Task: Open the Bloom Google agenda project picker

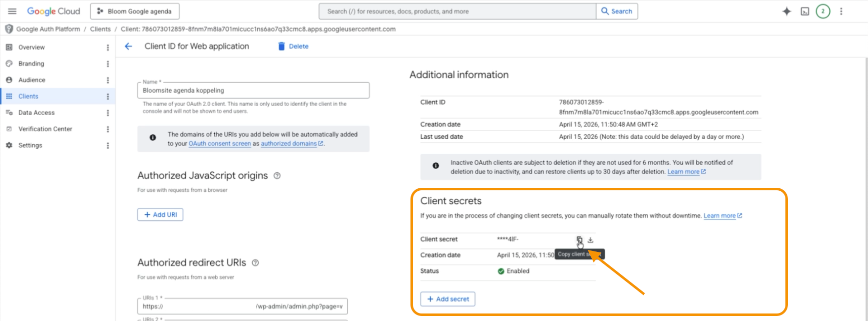Action: point(135,11)
